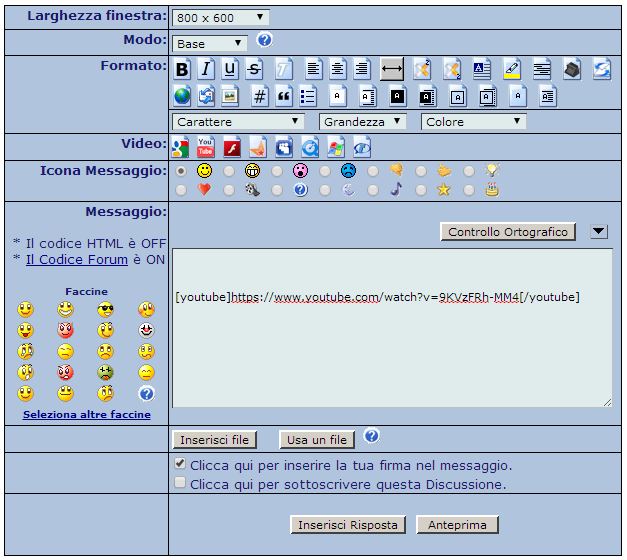Image resolution: width=627 pixels, height=560 pixels.
Task: Toggle bold formatting
Action: [x=182, y=70]
